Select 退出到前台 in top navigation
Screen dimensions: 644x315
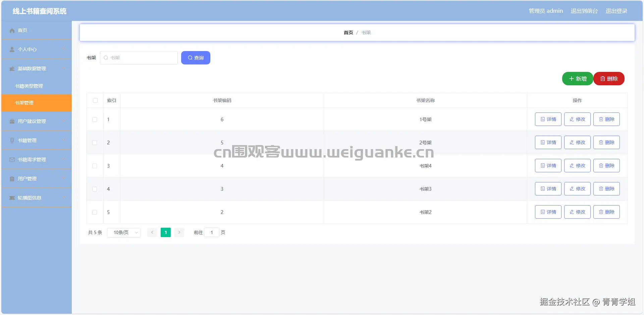point(584,11)
